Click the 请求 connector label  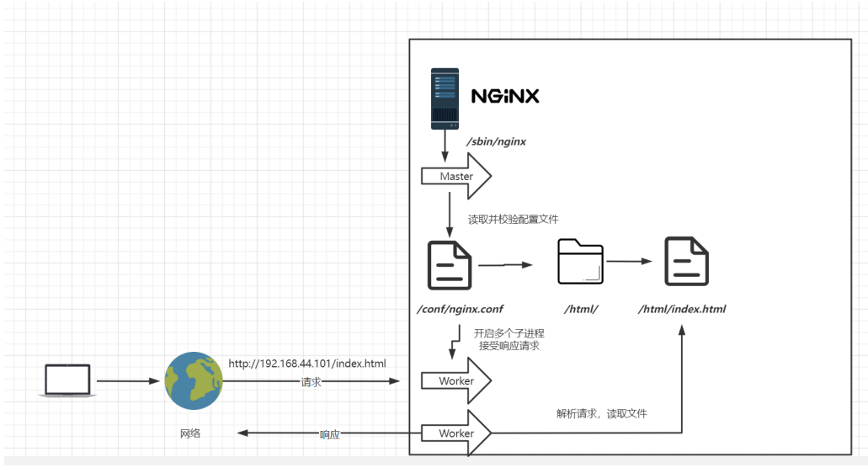pos(312,382)
